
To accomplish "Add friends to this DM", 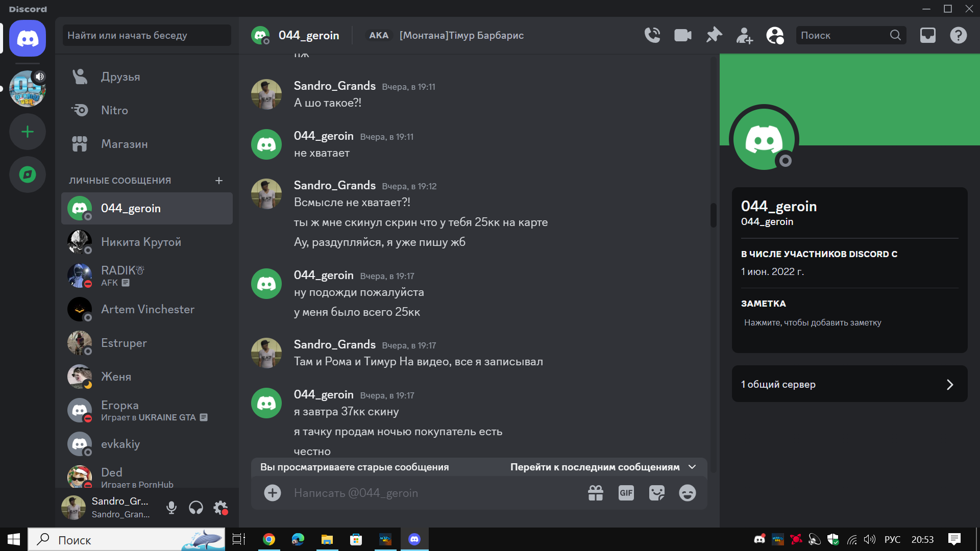I will coord(745,35).
